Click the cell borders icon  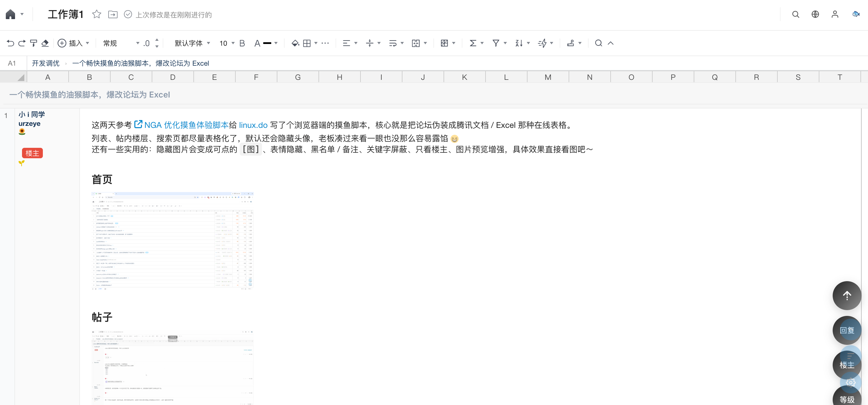pos(307,43)
